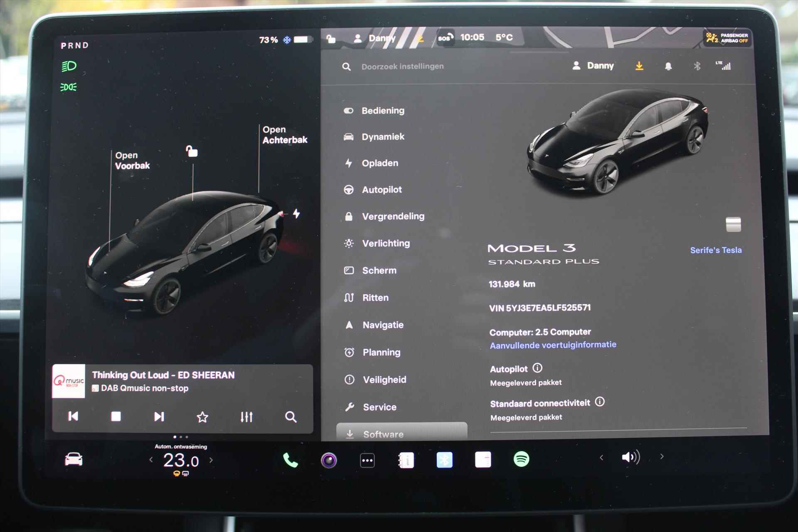Select Opladen in settings list
The height and width of the screenshot is (532, 798).
pos(371,163)
